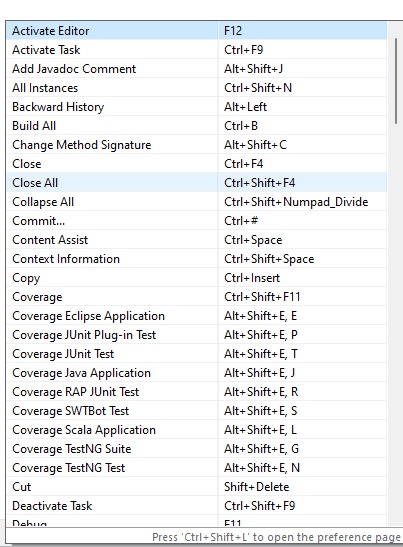This screenshot has height=547, width=403.
Task: Select Coverage TestNG Suite row
Action: [x=196, y=449]
